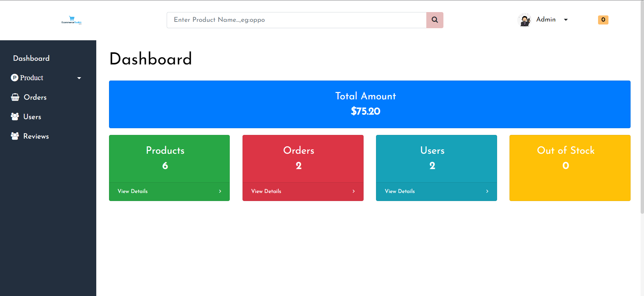Image resolution: width=644 pixels, height=296 pixels.
Task: Select the Product letter icon in sidebar
Action: [x=14, y=78]
